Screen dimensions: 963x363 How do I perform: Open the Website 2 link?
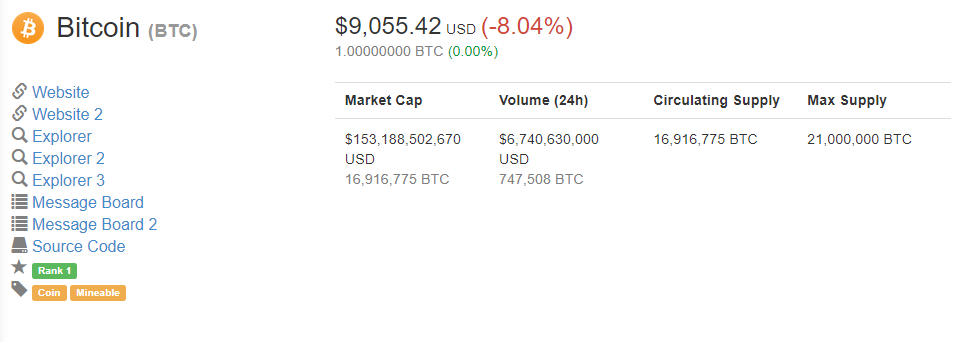point(68,114)
